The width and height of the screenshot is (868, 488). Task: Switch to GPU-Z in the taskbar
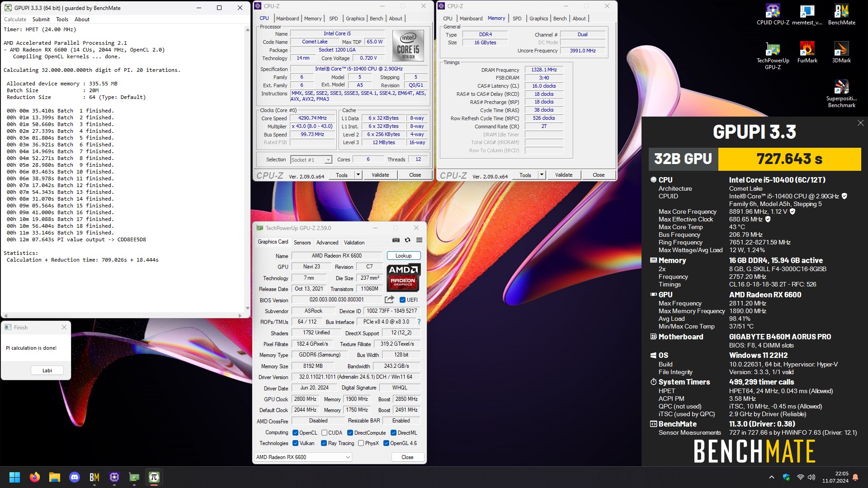click(134, 477)
